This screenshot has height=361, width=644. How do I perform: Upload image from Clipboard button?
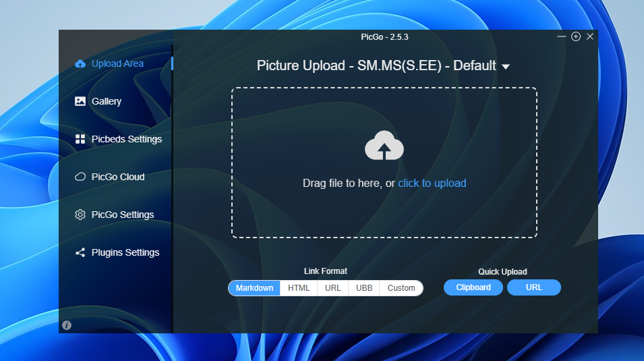point(473,287)
